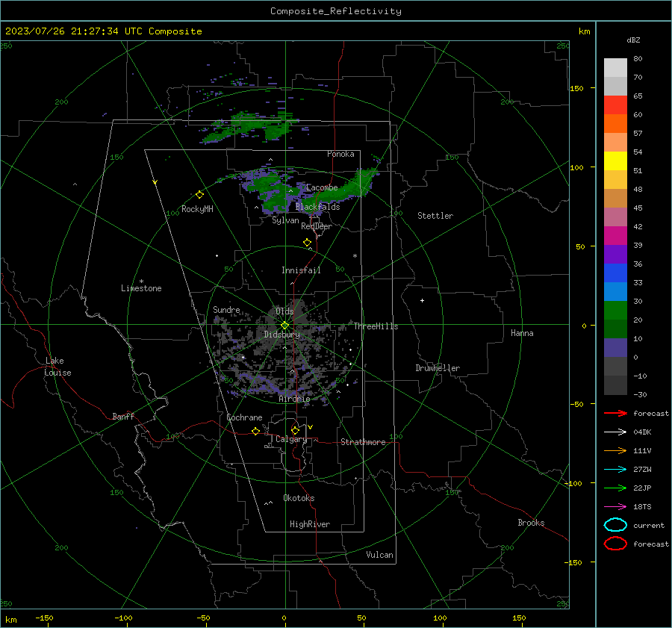The image size is (672, 628).
Task: Click the Drumheller label
Action: point(438,368)
